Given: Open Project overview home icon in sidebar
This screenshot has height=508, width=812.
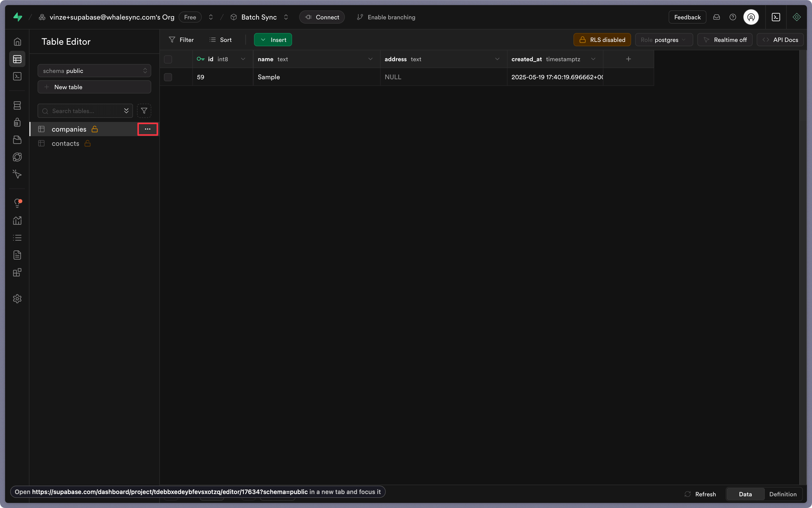Looking at the screenshot, I should (x=17, y=42).
